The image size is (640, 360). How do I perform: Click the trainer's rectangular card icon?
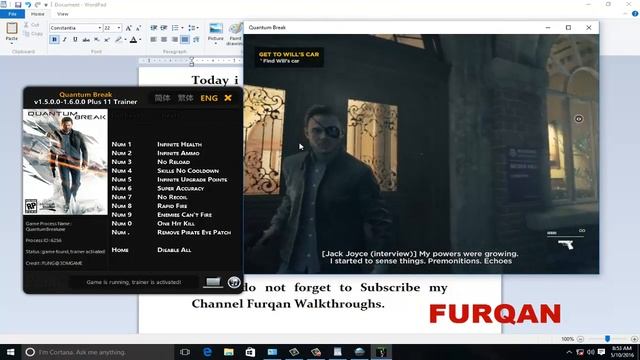coord(213,282)
